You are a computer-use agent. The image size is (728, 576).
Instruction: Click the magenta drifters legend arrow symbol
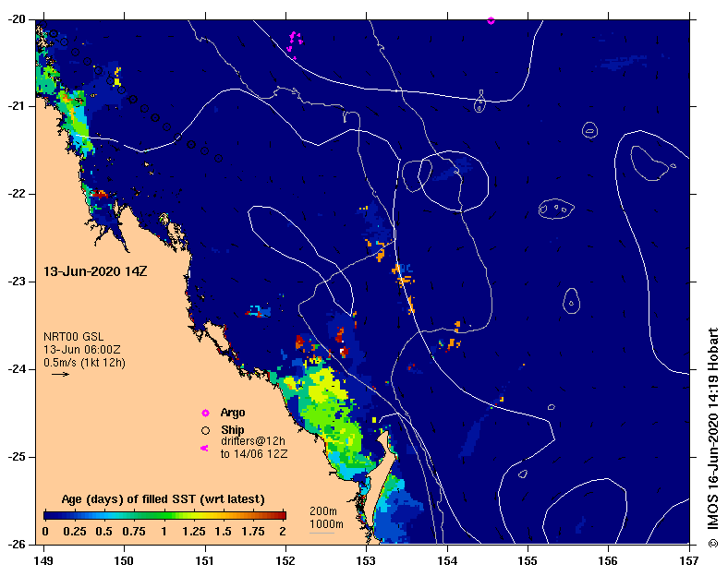click(x=204, y=448)
